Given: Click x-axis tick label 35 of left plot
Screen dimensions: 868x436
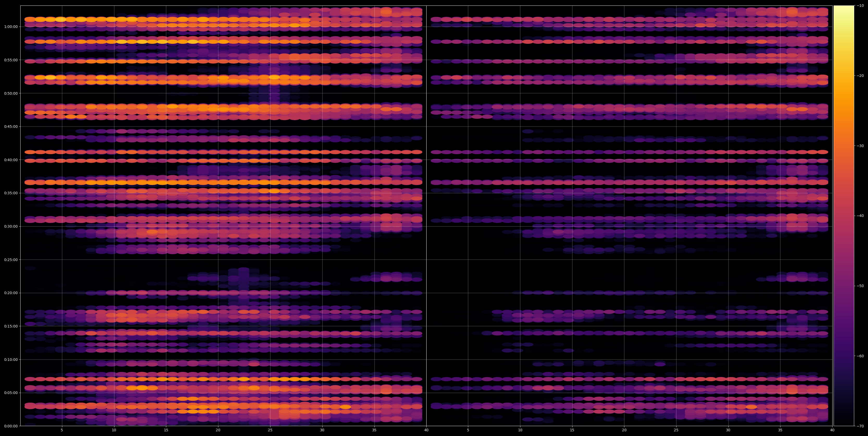Looking at the screenshot, I should click(x=374, y=430).
